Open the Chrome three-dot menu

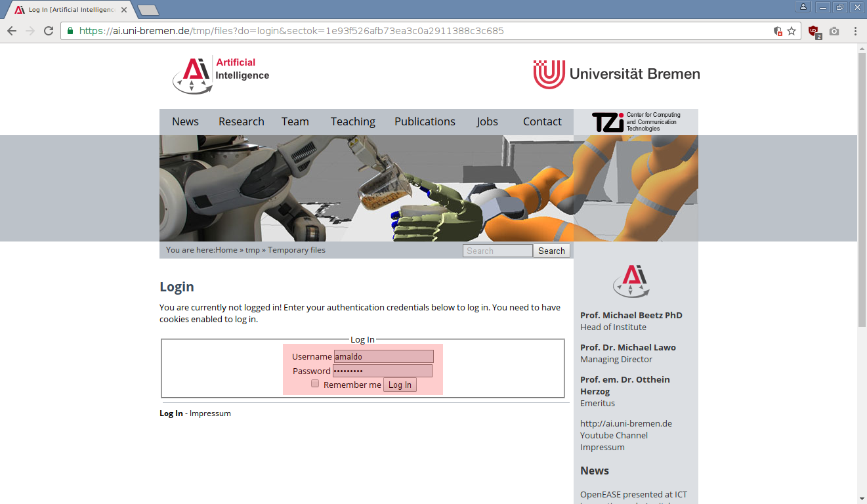point(855,31)
